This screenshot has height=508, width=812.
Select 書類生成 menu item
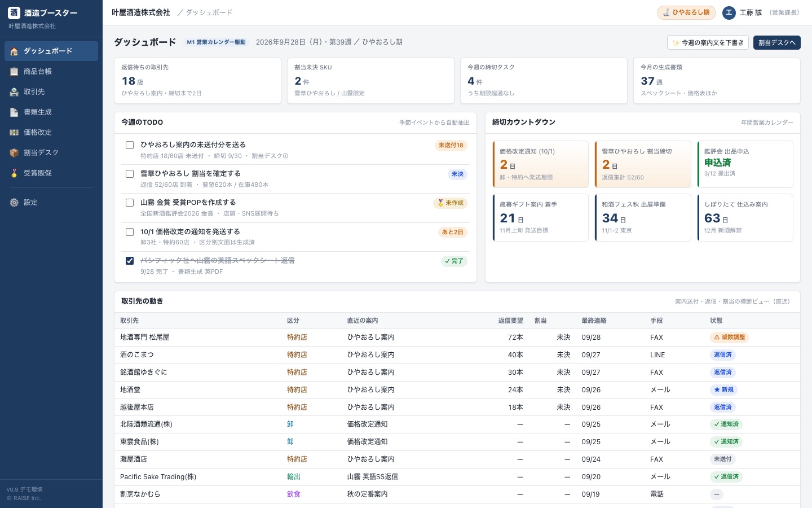click(51, 112)
